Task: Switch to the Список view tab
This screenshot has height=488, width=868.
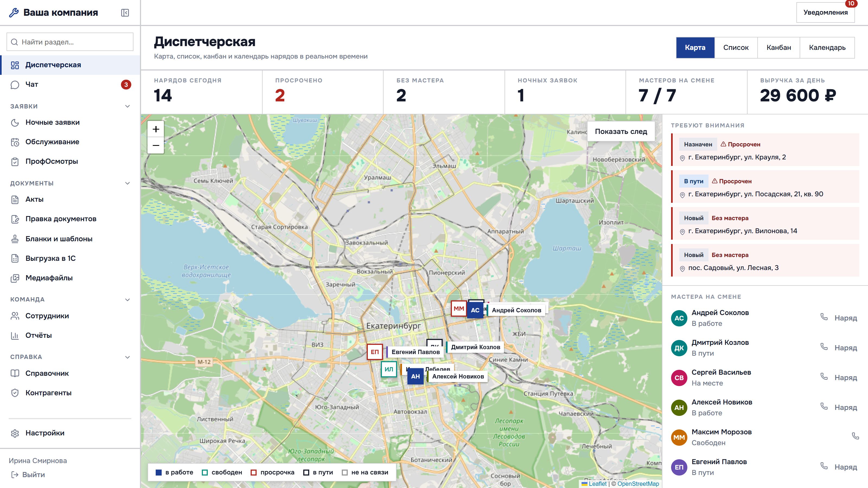Action: [736, 48]
